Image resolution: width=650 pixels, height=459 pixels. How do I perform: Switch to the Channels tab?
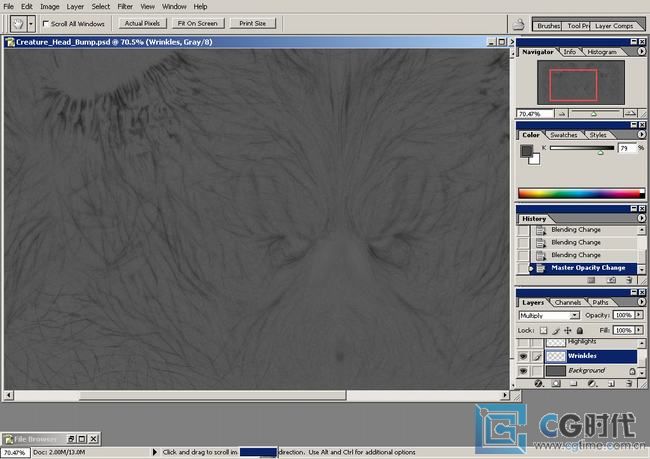568,303
